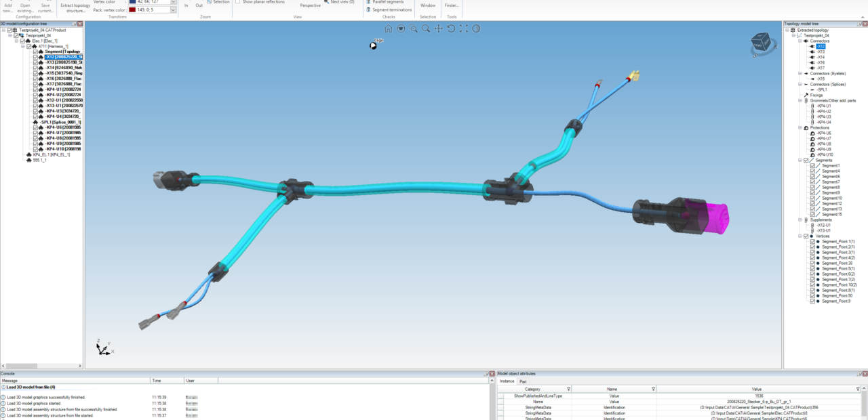
Task: Select the pan move arrows icon
Action: [439, 28]
